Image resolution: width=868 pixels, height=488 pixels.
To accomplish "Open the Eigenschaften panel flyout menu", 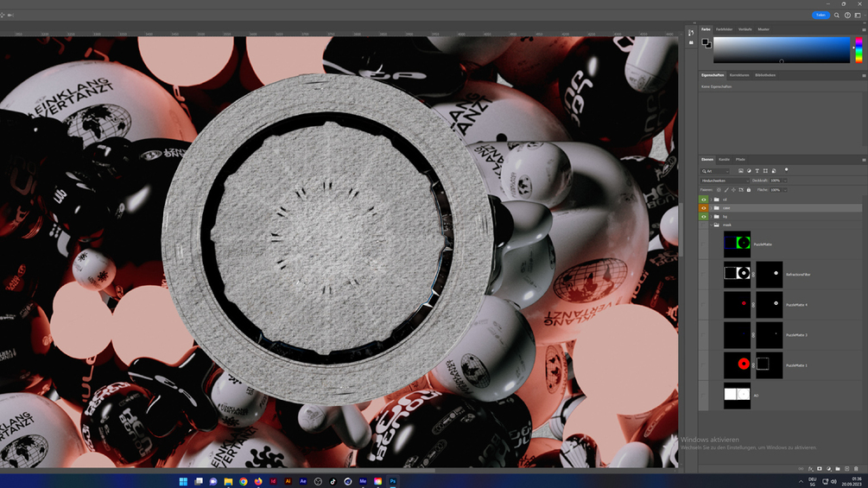I will tap(864, 76).
